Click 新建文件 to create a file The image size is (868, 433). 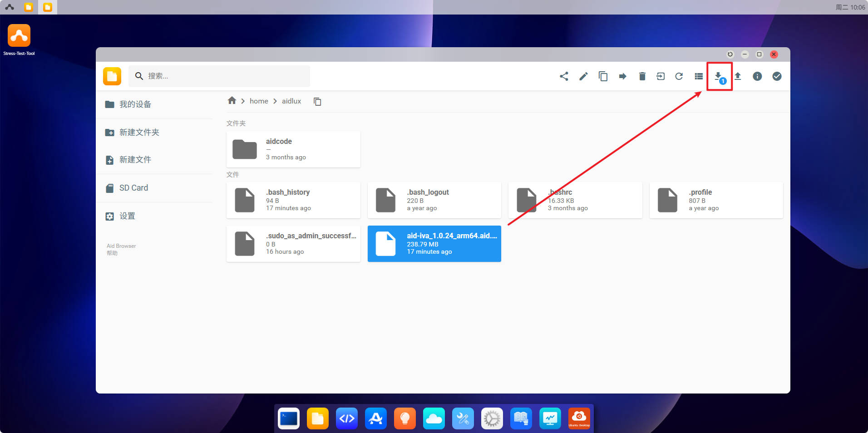135,160
